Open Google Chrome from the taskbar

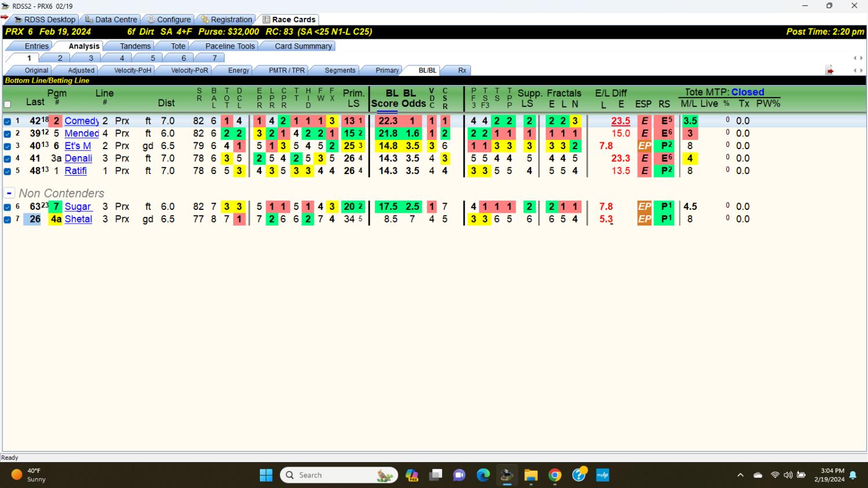(x=555, y=475)
